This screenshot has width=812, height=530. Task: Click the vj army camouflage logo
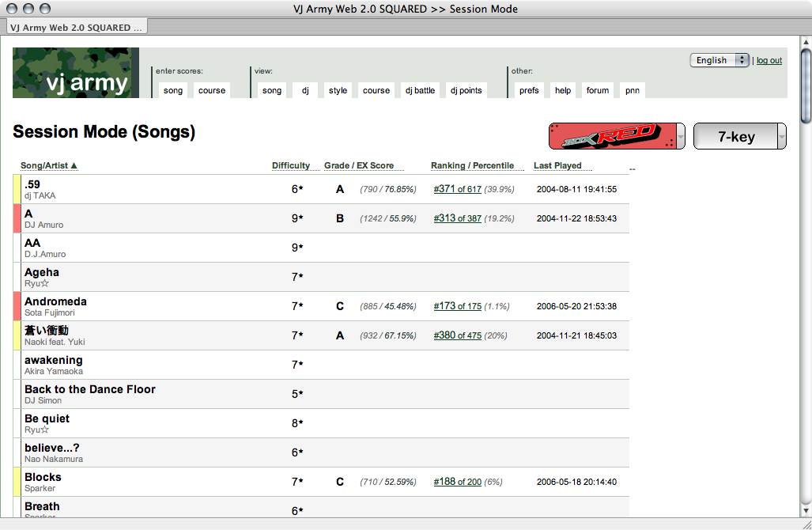[x=76, y=73]
